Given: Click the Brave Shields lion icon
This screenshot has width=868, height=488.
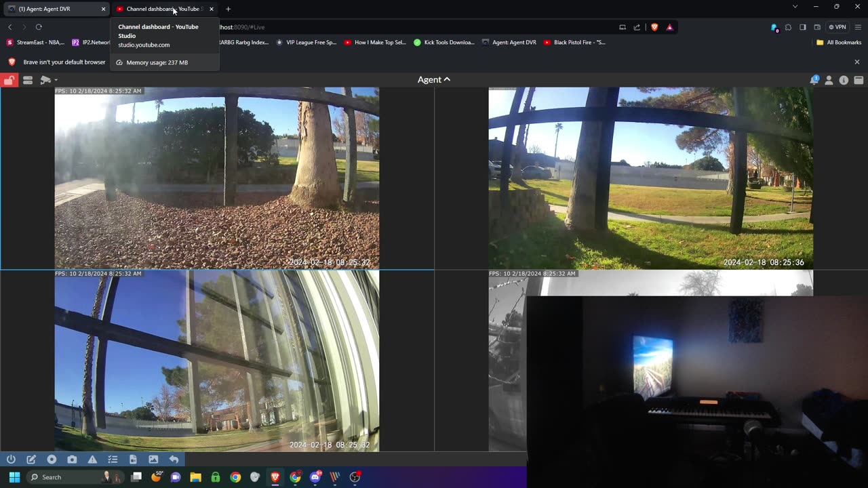Looking at the screenshot, I should (x=654, y=27).
